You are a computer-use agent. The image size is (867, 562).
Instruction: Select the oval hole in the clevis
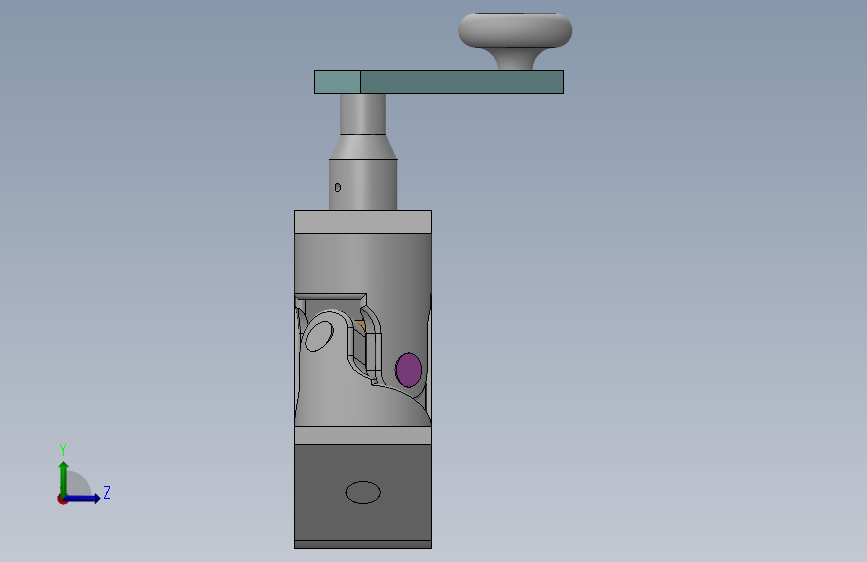pyautogui.click(x=320, y=336)
